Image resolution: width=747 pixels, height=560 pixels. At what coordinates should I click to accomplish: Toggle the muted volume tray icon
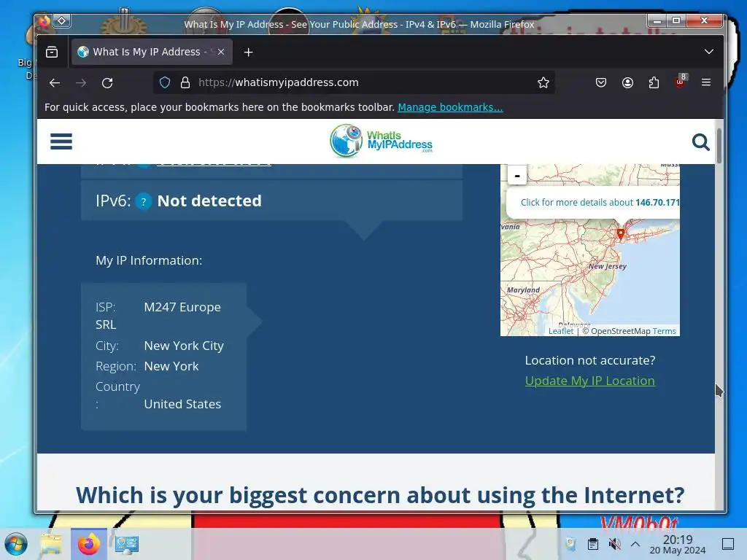[x=614, y=544]
